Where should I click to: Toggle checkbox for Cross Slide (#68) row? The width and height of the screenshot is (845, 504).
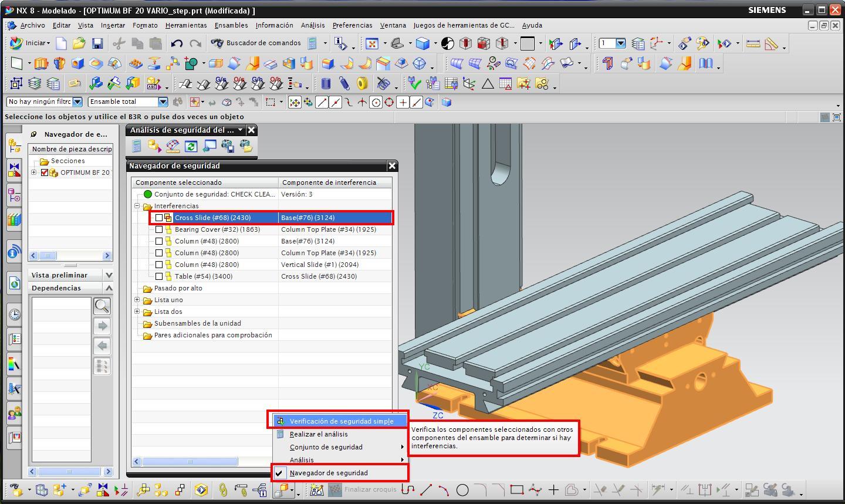coord(159,218)
